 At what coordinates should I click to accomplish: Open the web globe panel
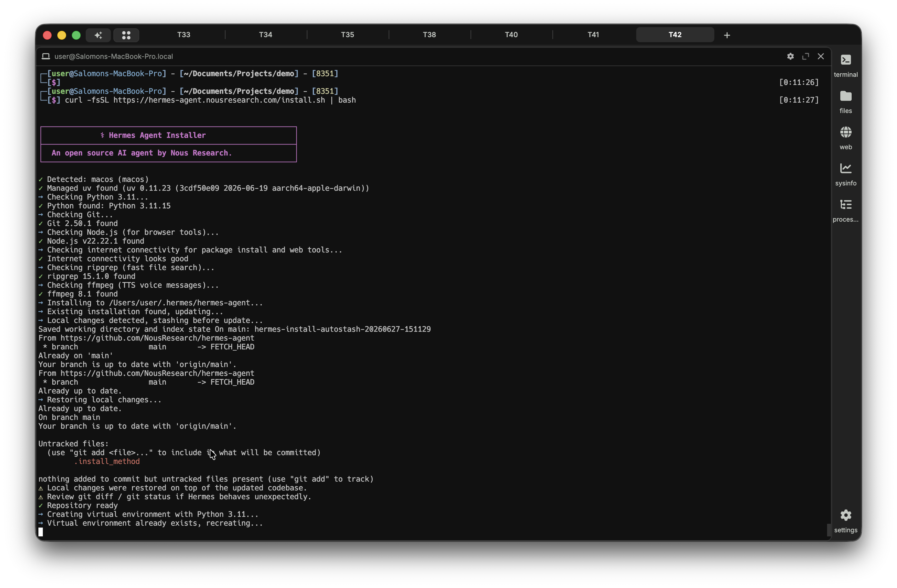[x=845, y=138]
